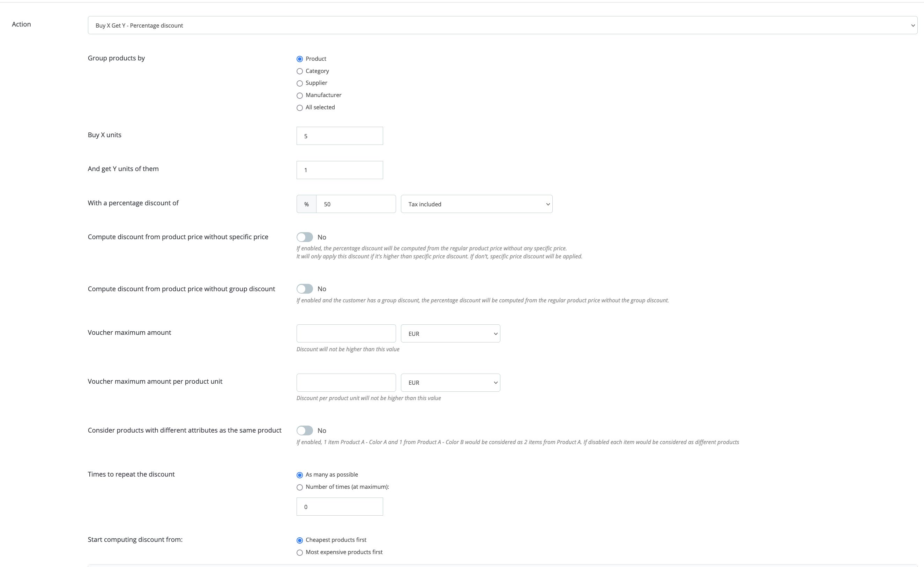Open the Action dropdown menu
The height and width of the screenshot is (567, 924).
502,25
